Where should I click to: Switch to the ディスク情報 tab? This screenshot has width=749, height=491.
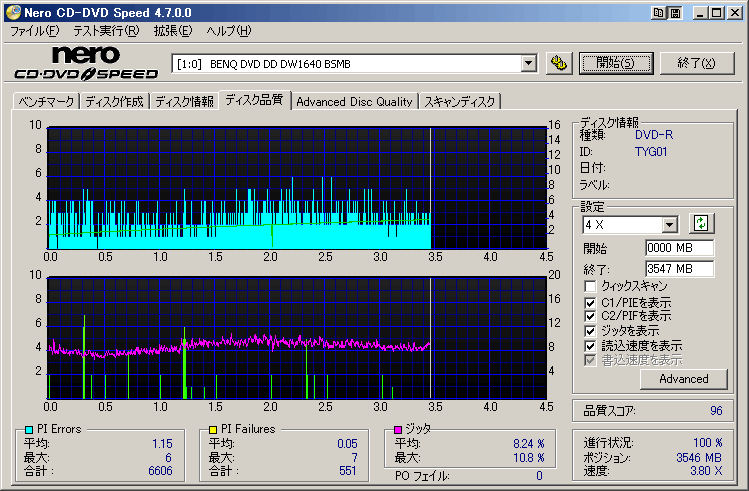(184, 102)
